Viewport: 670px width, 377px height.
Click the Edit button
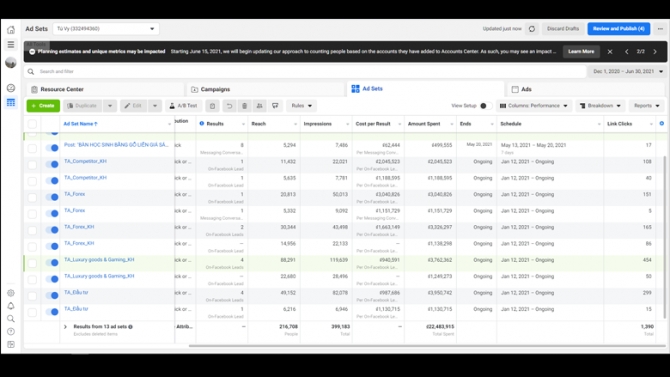click(134, 106)
